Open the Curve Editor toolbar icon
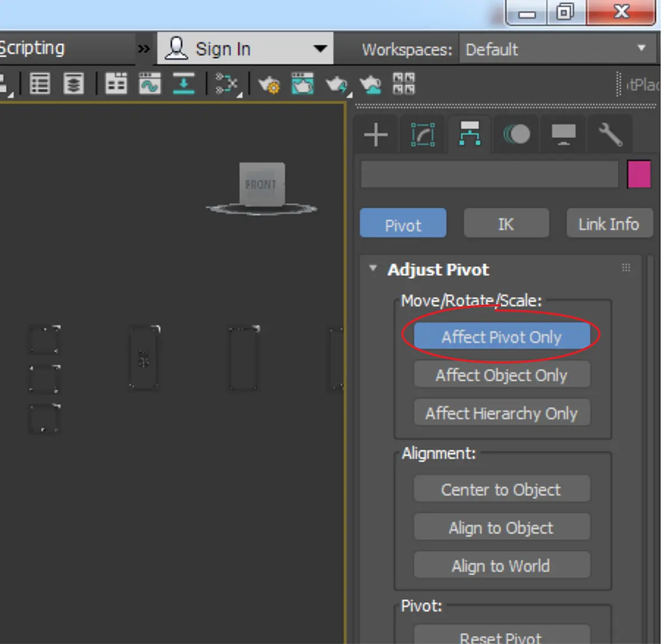This screenshot has width=661, height=644. pos(150,83)
